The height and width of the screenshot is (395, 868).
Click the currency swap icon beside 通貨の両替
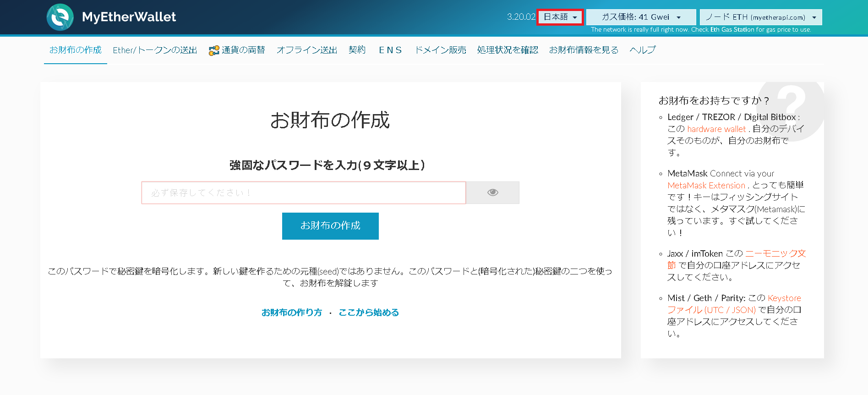[x=213, y=50]
